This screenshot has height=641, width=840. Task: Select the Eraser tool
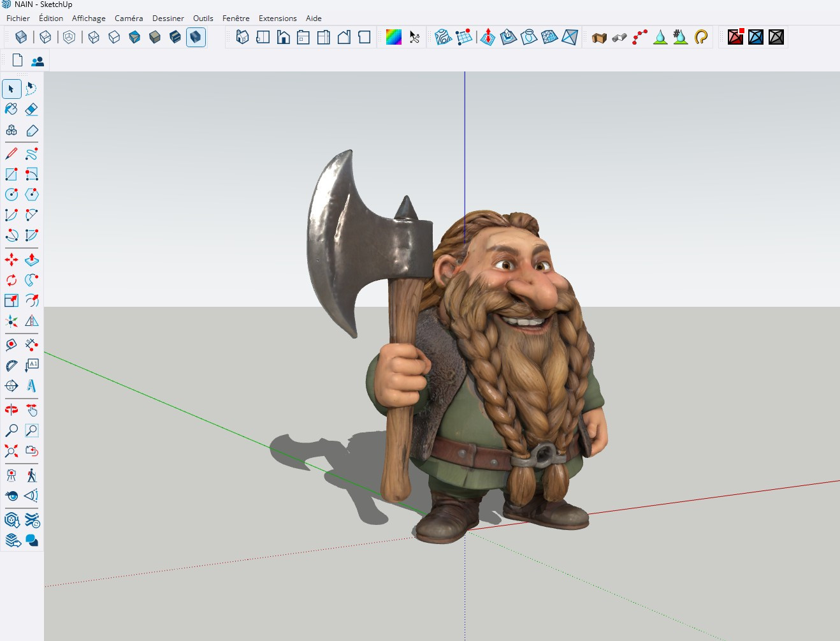[x=31, y=110]
